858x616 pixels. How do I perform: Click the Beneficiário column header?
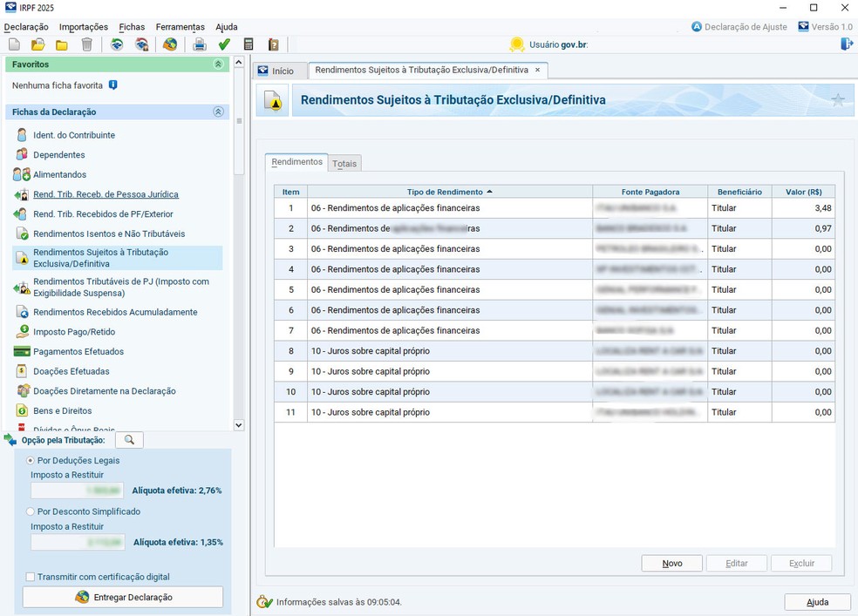point(739,192)
